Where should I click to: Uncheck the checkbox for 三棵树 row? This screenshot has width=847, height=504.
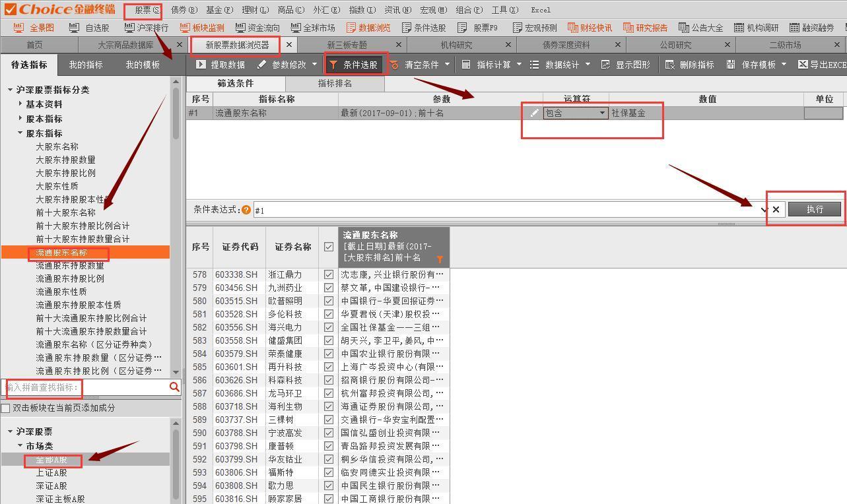click(x=329, y=420)
